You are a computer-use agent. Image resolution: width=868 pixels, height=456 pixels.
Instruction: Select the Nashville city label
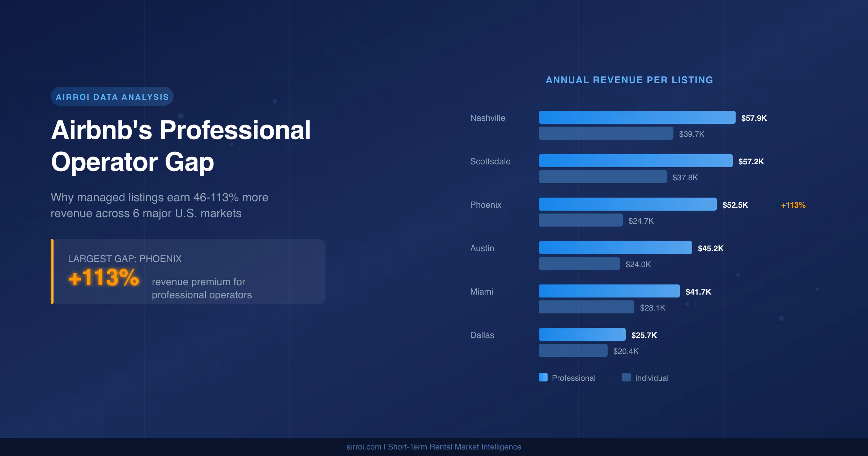click(487, 118)
